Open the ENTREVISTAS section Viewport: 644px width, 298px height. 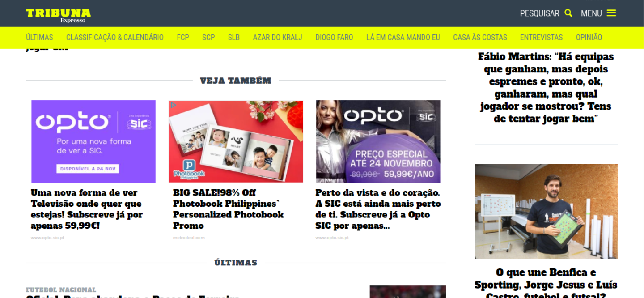coord(541,38)
